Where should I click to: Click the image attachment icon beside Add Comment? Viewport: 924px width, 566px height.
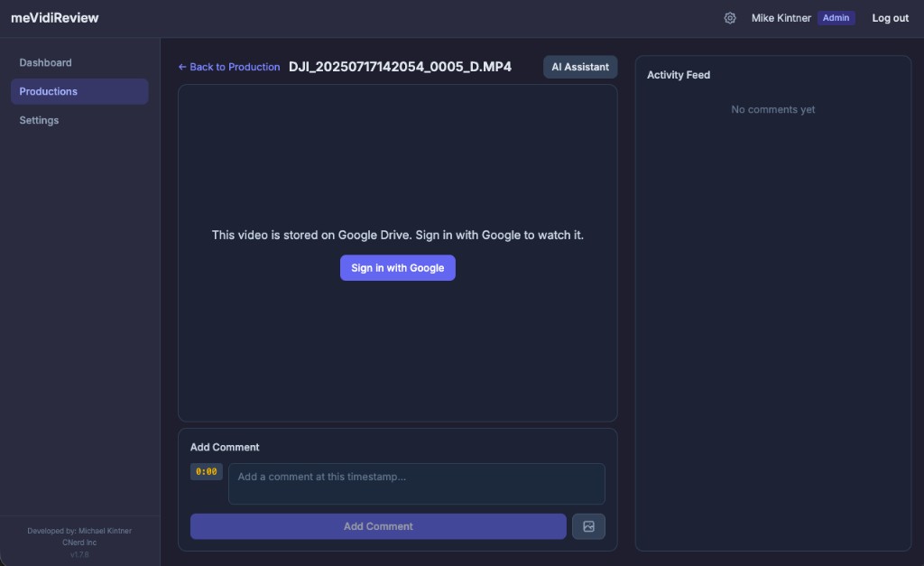coord(588,526)
